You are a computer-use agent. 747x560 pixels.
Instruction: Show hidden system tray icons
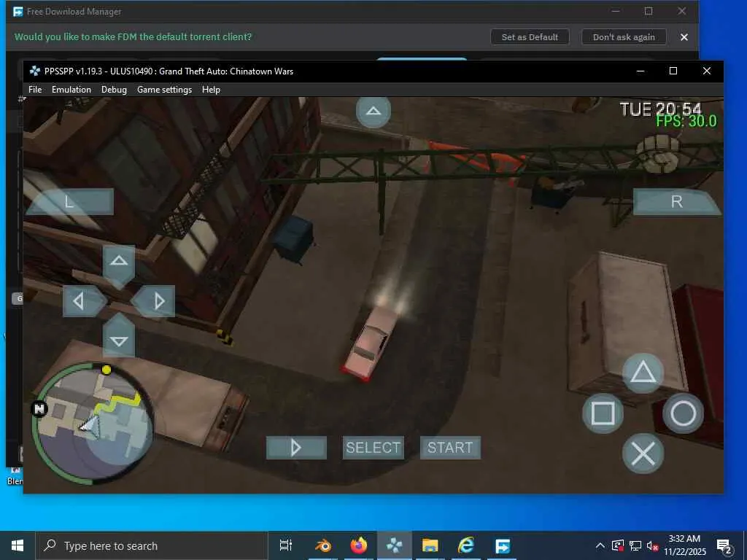point(600,545)
